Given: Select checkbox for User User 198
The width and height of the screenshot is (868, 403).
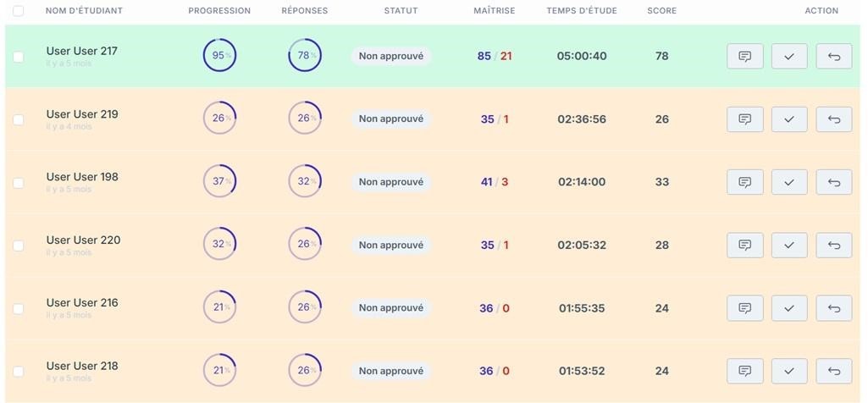Looking at the screenshot, I should 19,183.
